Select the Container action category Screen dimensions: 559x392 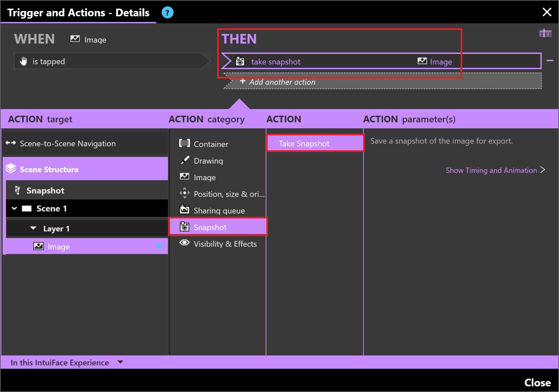(x=211, y=144)
